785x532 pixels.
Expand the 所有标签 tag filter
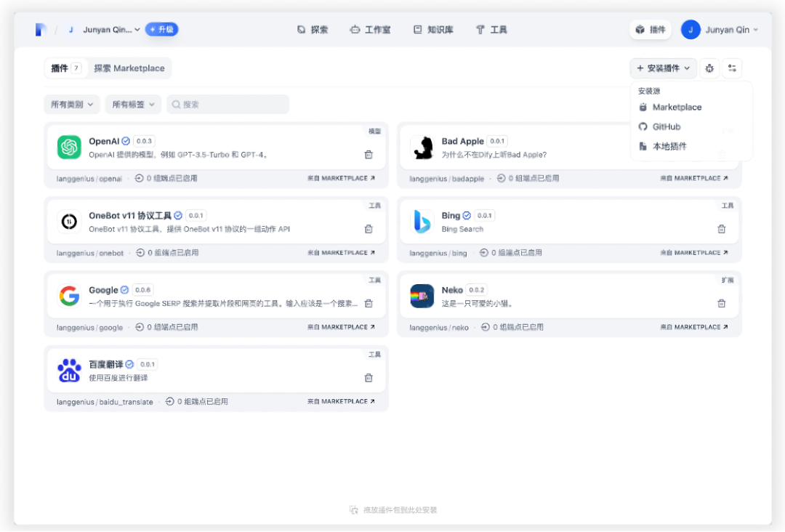point(133,105)
